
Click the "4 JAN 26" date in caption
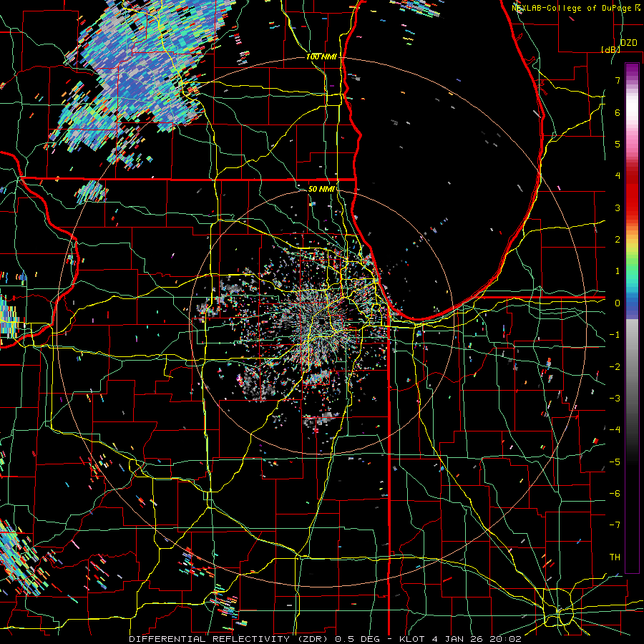(x=459, y=639)
